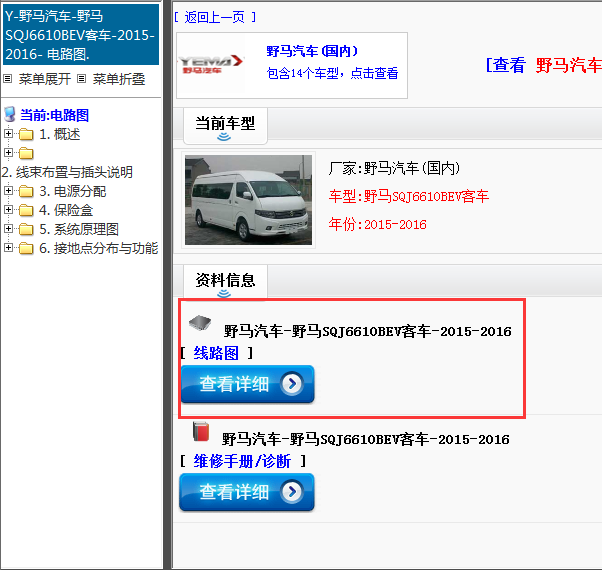Viewport: 602px width, 570px height.
Task: Open 3. 电源分配 entry
Action: coord(73,191)
